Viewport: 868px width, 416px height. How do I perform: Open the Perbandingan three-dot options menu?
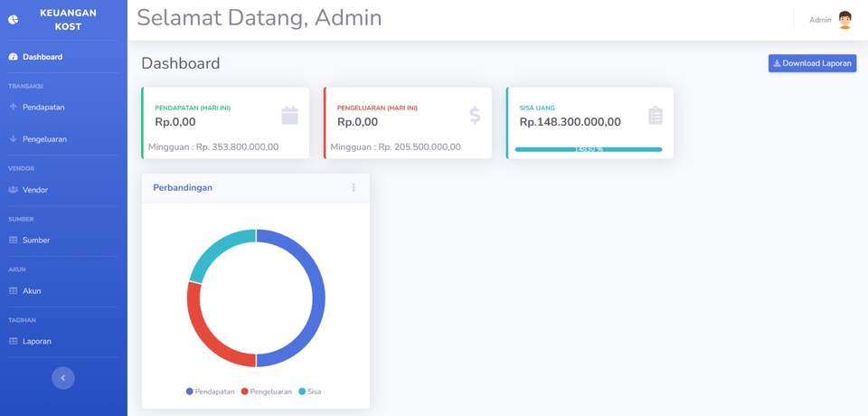tap(354, 188)
